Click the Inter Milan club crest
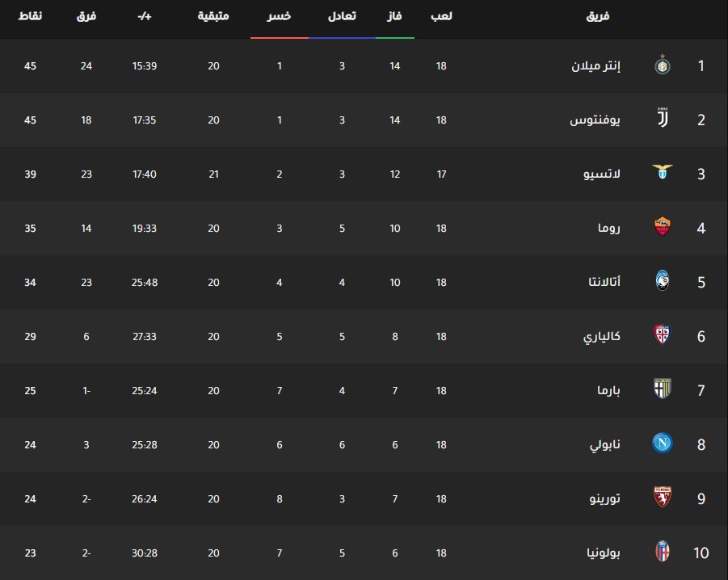Screen dimensions: 728x580 click(663, 65)
